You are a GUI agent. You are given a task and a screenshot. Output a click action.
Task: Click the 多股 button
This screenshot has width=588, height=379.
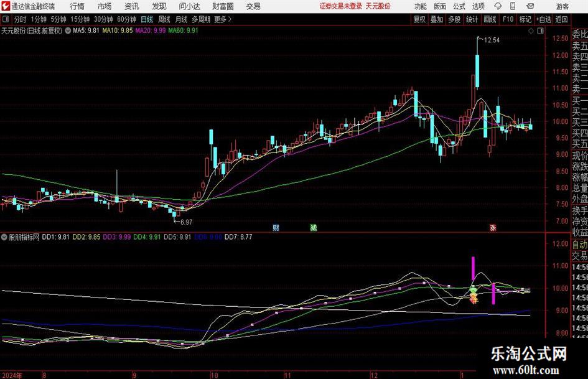coord(454,19)
